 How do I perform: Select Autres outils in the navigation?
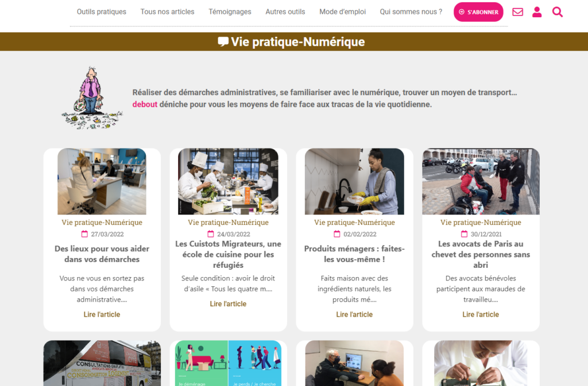(x=285, y=11)
